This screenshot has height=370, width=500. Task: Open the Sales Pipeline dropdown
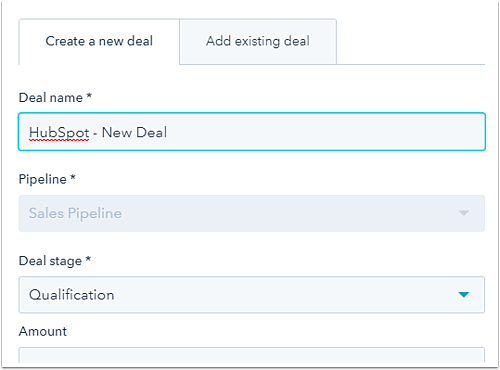point(252,213)
